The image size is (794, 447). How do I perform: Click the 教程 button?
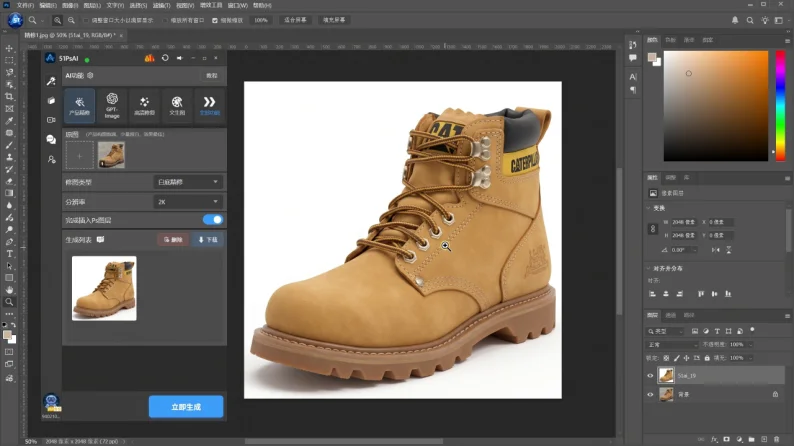click(x=212, y=75)
